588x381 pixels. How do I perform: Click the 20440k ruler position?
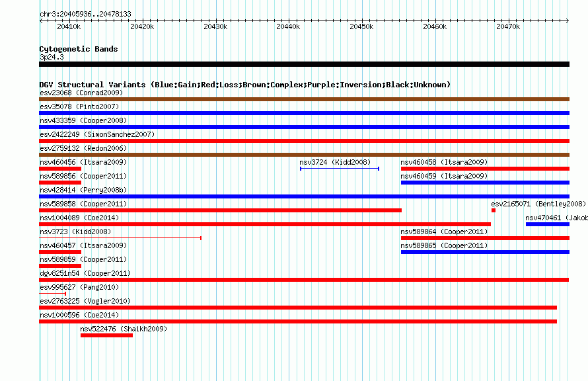pos(288,26)
